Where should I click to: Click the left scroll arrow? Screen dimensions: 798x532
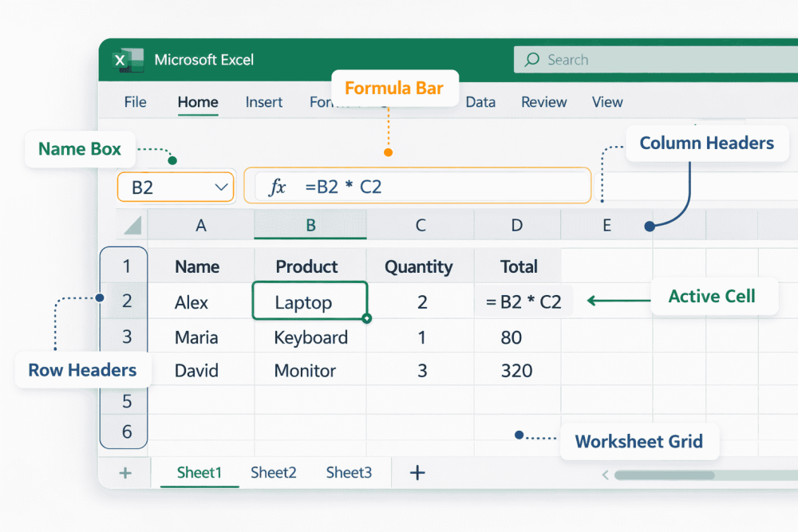605,475
